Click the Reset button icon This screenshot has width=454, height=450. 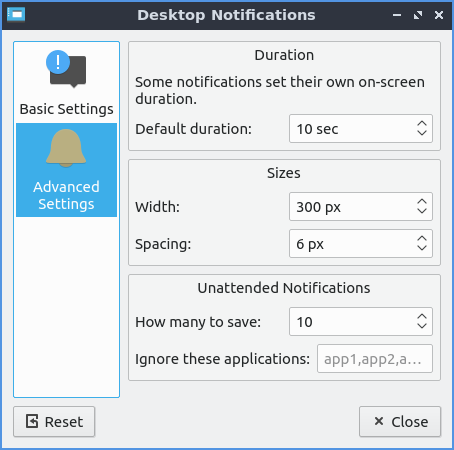[32, 421]
